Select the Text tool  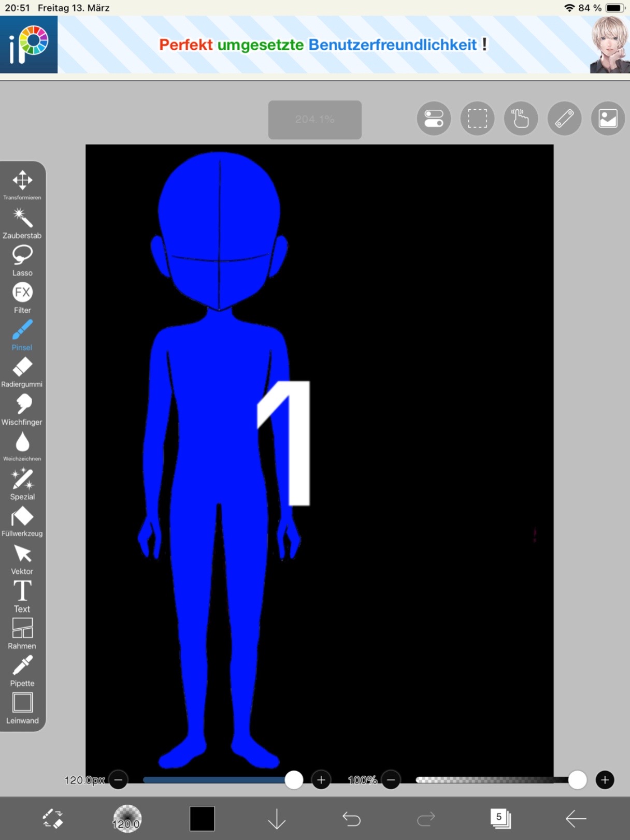22,597
